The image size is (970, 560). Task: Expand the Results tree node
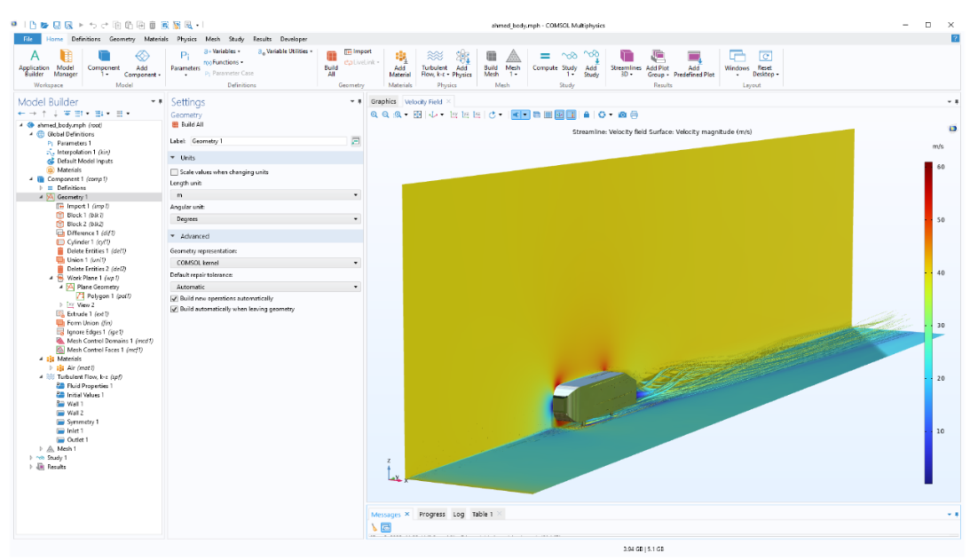[x=31, y=467]
